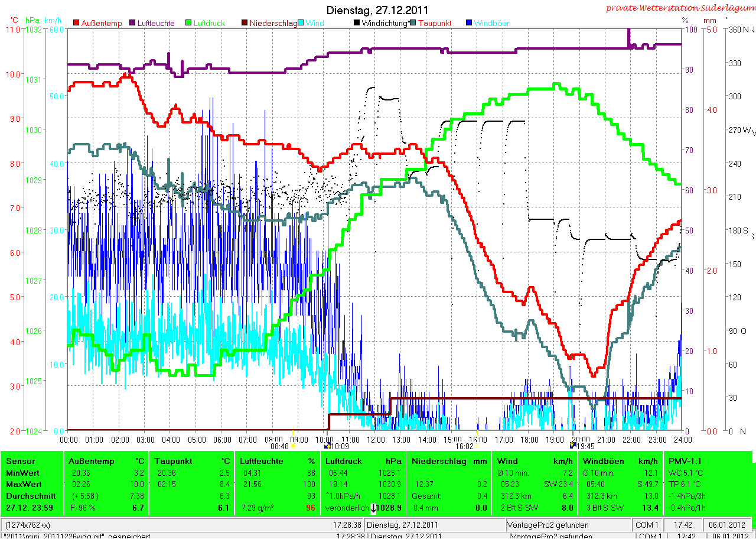The height and width of the screenshot is (539, 756).
Task: Click the purple Luftfeuchte legend square
Action: click(132, 23)
